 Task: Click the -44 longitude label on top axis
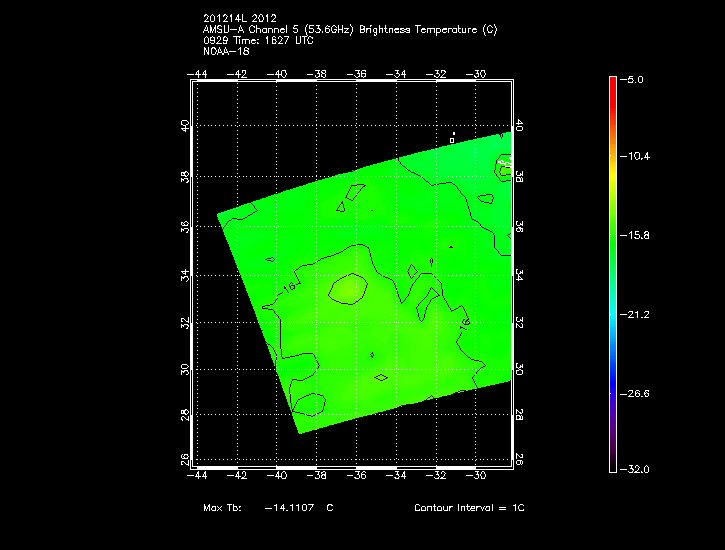200,74
